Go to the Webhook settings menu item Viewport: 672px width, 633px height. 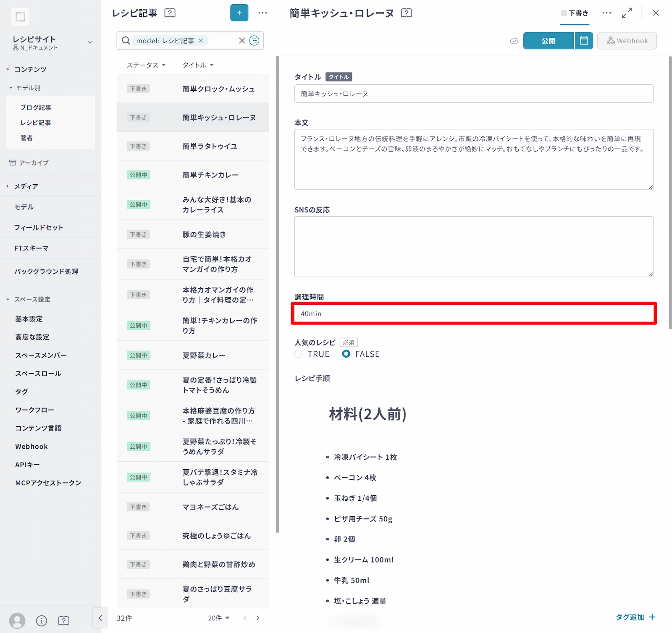31,447
